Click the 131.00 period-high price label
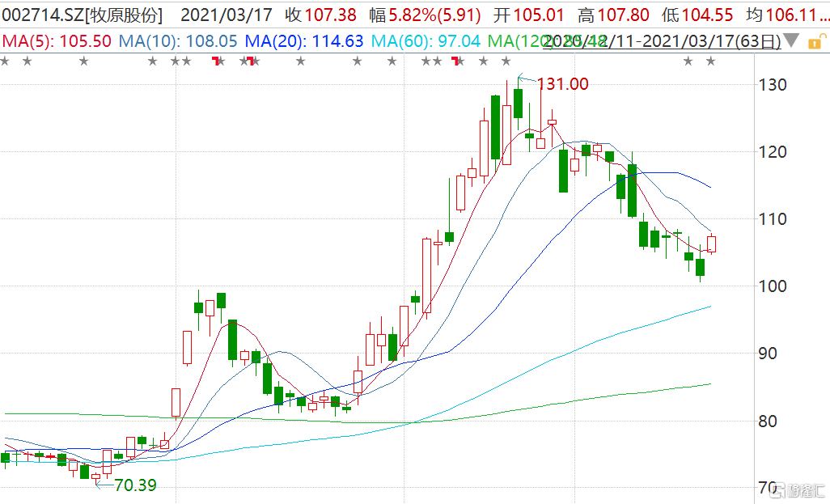This screenshot has height=504, width=830. coord(563,83)
